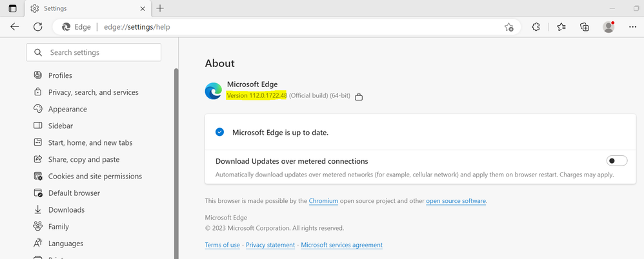Open the profile avatar menu
The height and width of the screenshot is (259, 644).
pos(609,27)
